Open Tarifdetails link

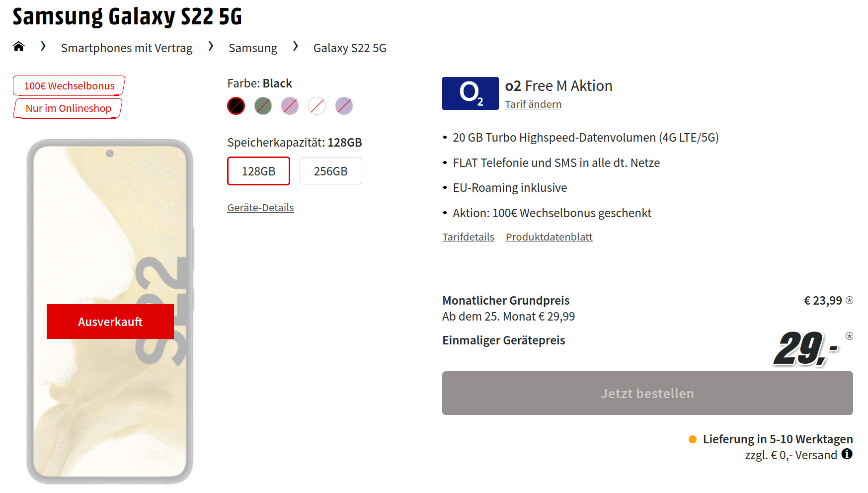(468, 237)
